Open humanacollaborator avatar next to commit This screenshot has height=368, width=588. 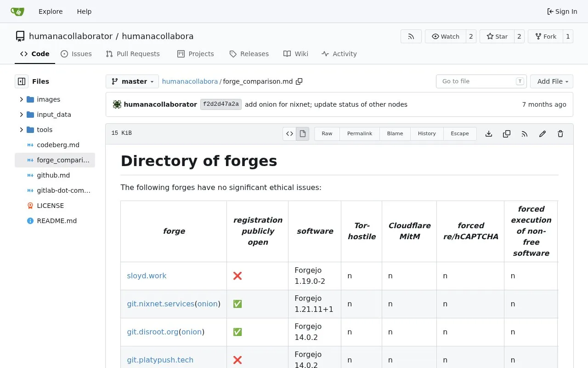click(x=117, y=104)
